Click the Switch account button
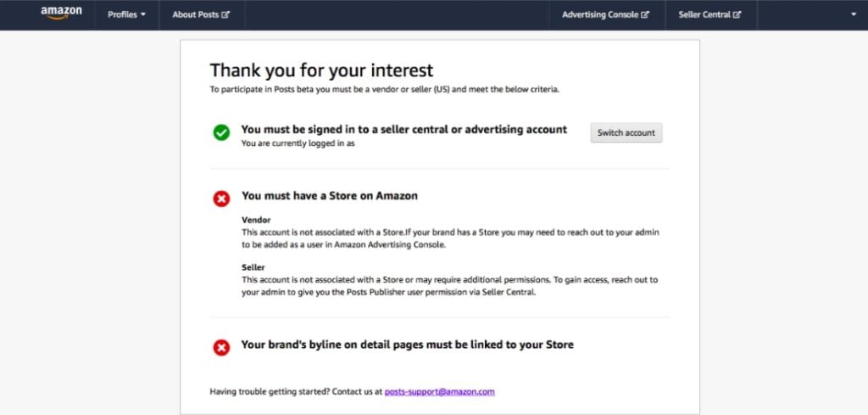 tap(626, 133)
